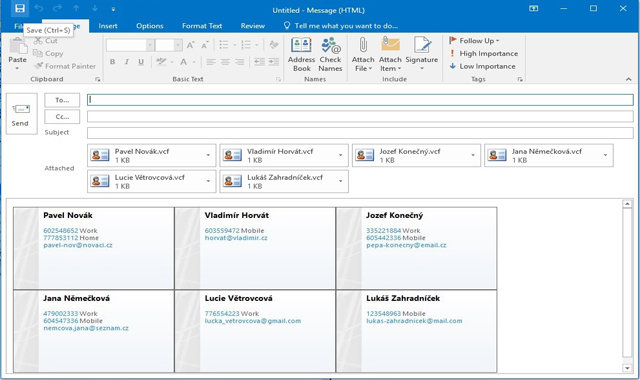
Task: Click the Numbering list icon
Action: tap(246, 45)
